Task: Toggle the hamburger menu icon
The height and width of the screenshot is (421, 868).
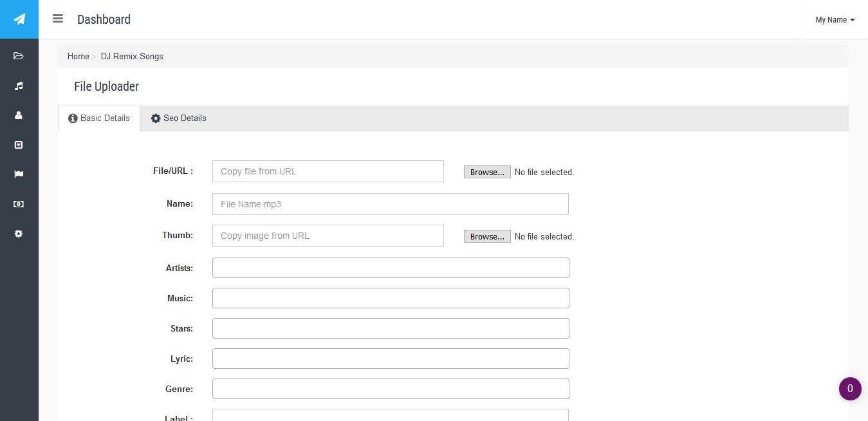Action: click(58, 19)
